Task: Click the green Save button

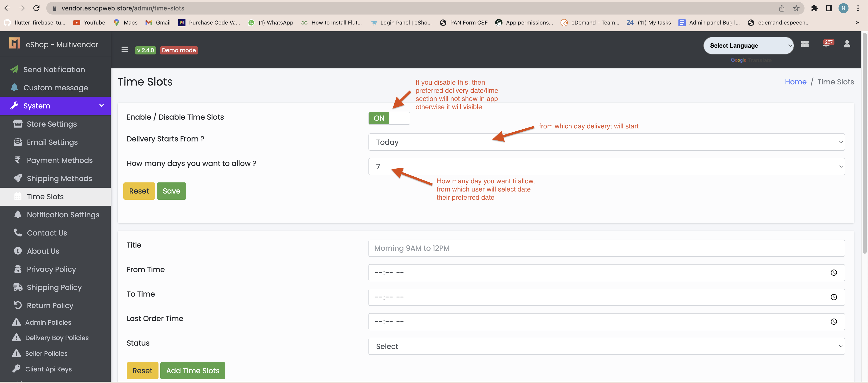Action: click(x=171, y=191)
